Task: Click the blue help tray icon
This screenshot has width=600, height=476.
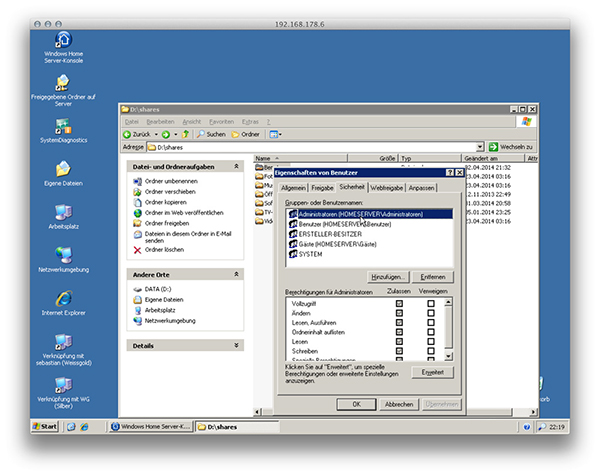Action: coord(527,427)
